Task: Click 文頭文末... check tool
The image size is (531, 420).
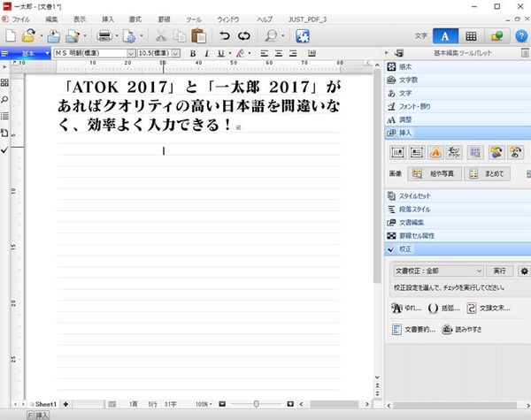Action: pyautogui.click(x=488, y=308)
